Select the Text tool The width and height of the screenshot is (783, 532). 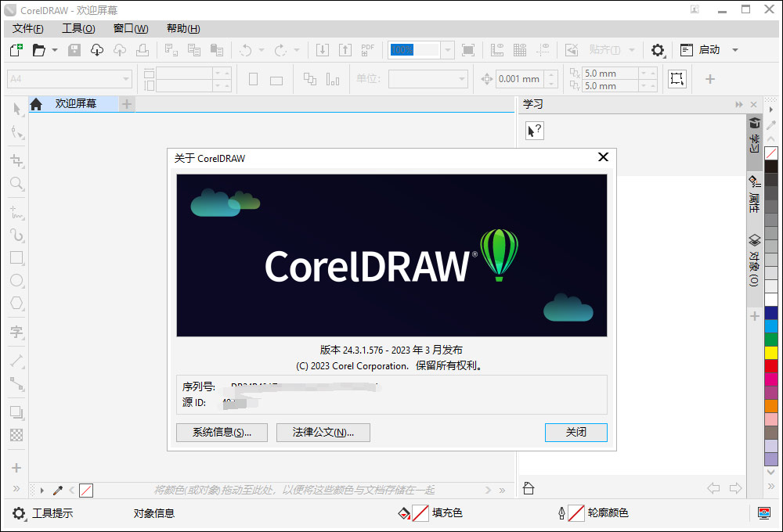pyautogui.click(x=16, y=332)
